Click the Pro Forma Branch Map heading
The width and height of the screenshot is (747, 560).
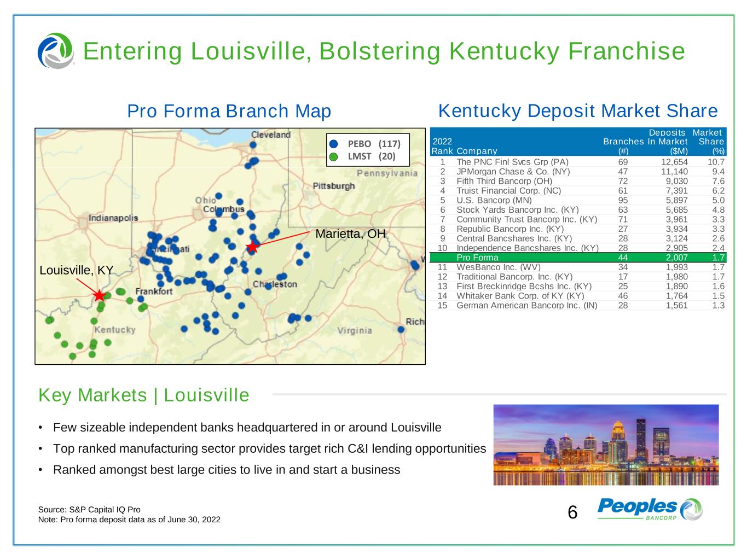coord(229,111)
